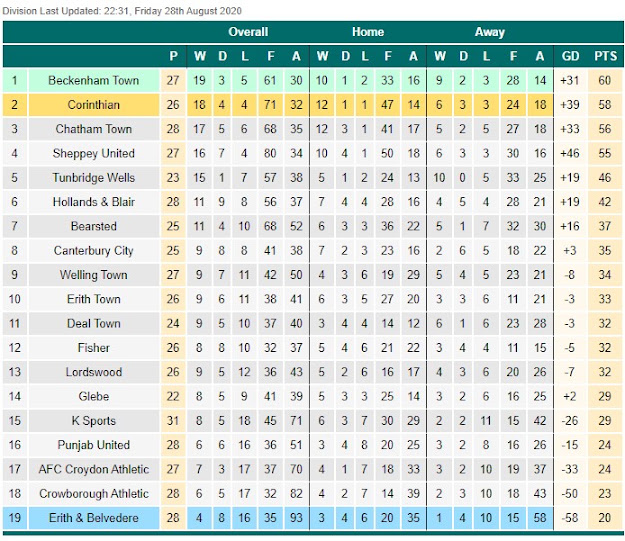Click the P played column header
This screenshot has width=625, height=541.
[173, 56]
